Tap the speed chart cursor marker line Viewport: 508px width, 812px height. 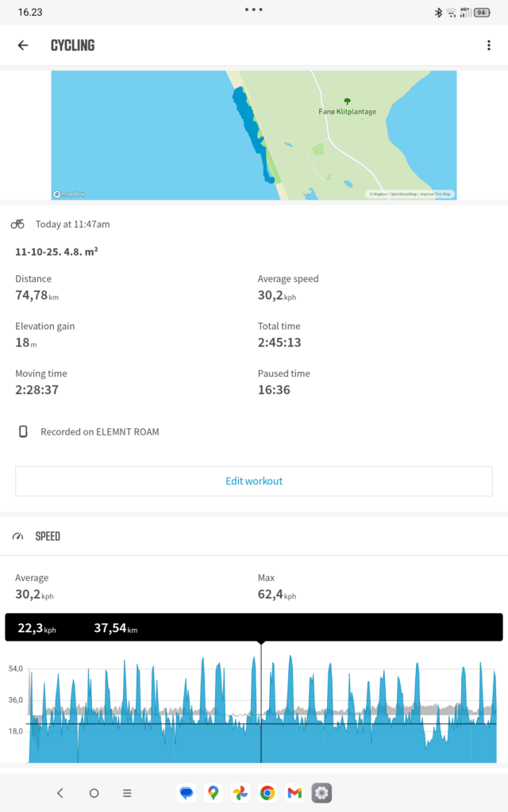(x=261, y=698)
